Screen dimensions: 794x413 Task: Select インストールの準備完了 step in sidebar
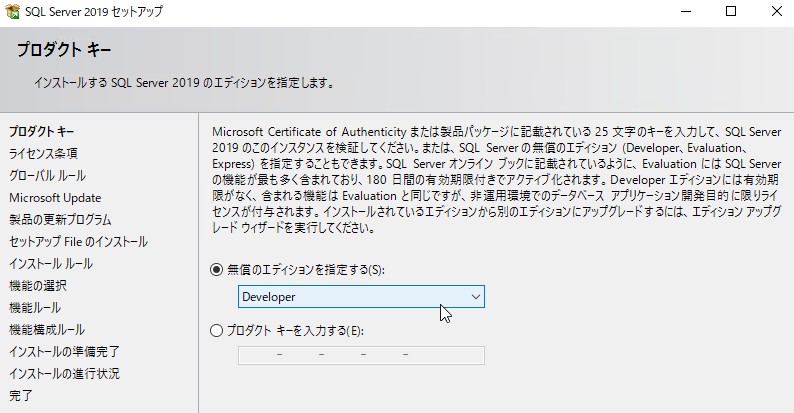[x=64, y=352]
